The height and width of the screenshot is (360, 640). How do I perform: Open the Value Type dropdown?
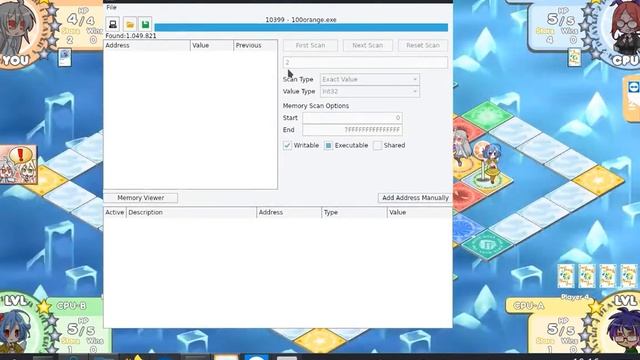click(x=370, y=91)
